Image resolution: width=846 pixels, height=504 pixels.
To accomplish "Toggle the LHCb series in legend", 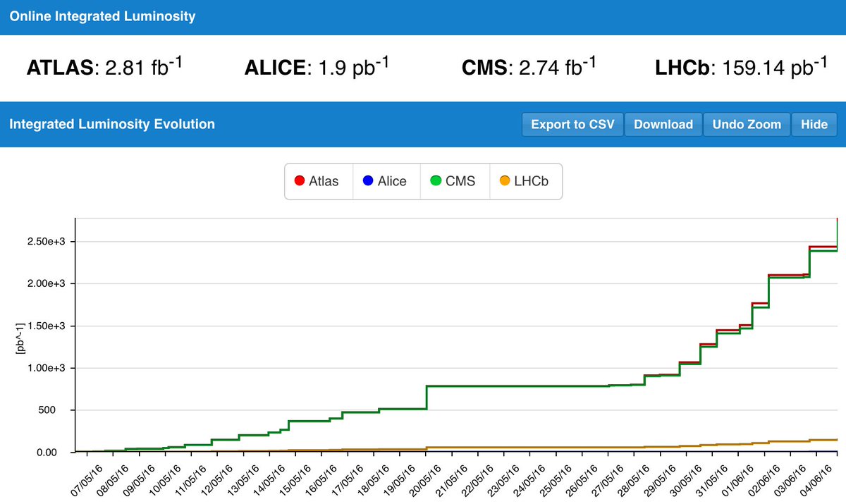I will pyautogui.click(x=525, y=181).
